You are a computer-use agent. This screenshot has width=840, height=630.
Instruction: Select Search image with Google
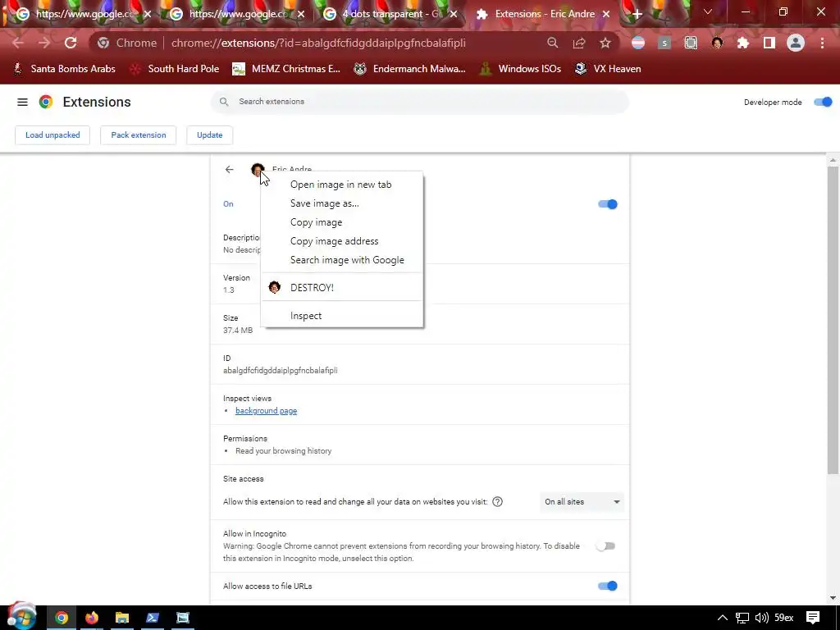click(x=342, y=260)
